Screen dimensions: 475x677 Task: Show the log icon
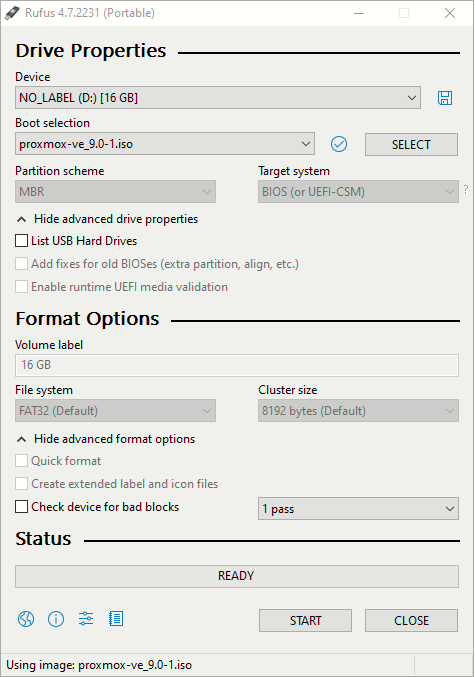click(x=116, y=619)
